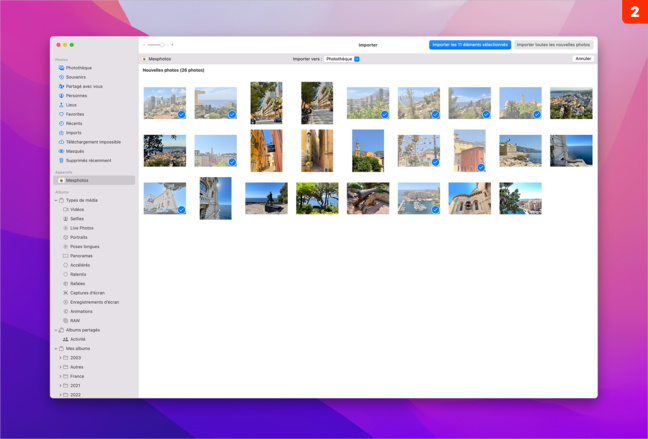This screenshot has width=648, height=439.
Task: Click the Lieux map icon
Action: click(61, 105)
